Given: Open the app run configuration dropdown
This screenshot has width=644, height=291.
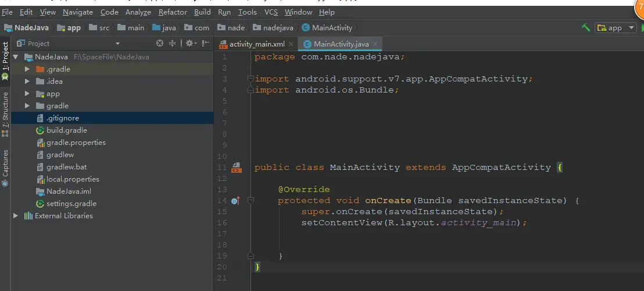Looking at the screenshot, I should tap(616, 27).
